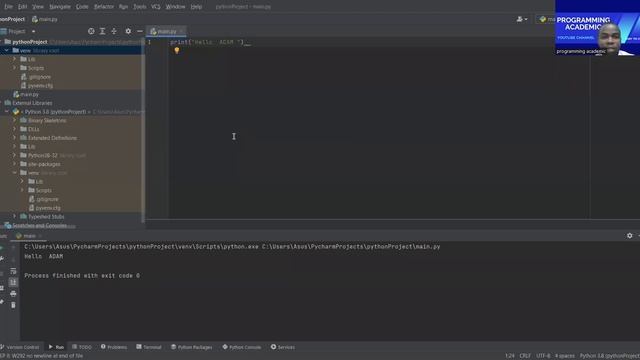
Task: Open the View menu
Action: click(38, 7)
